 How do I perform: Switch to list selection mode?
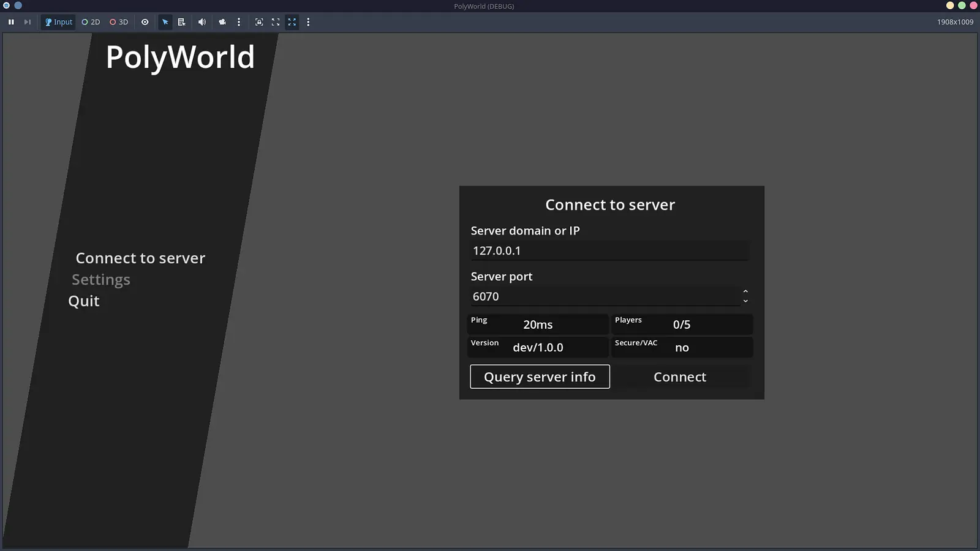(181, 21)
